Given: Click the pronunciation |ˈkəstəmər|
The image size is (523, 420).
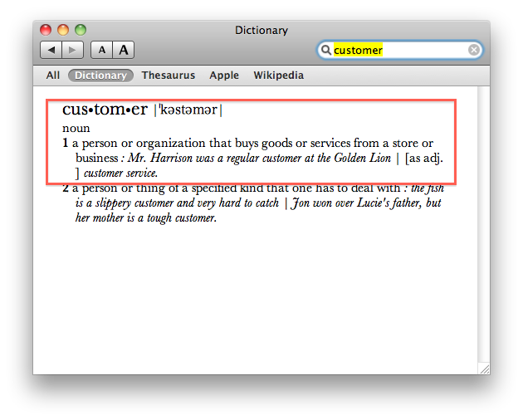Looking at the screenshot, I should tap(188, 110).
